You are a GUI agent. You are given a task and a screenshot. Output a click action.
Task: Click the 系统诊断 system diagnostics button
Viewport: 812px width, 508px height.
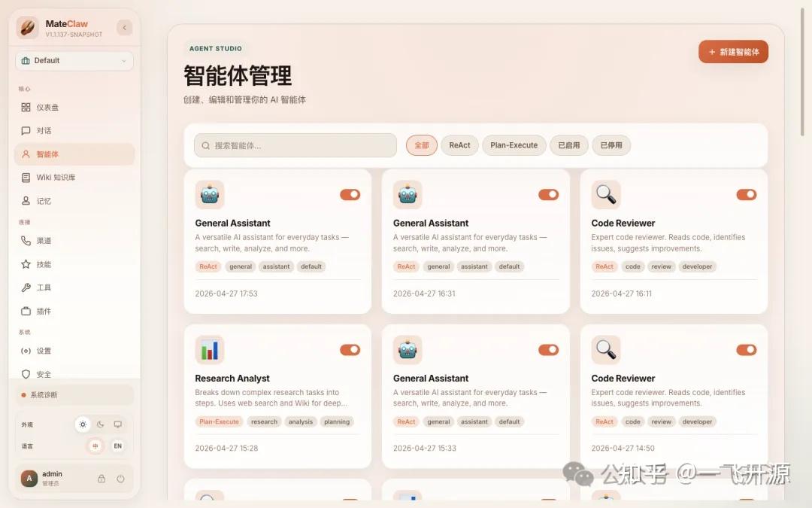(74, 395)
